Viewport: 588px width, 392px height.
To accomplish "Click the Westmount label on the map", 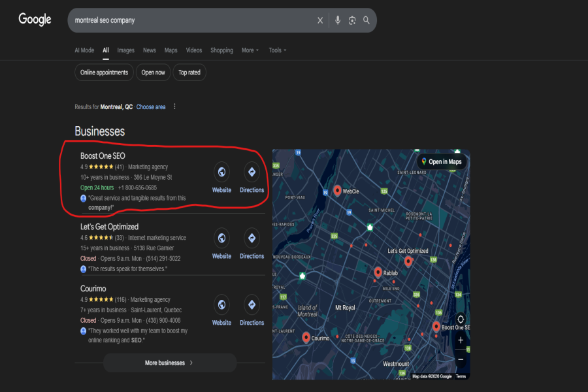I will [396, 364].
